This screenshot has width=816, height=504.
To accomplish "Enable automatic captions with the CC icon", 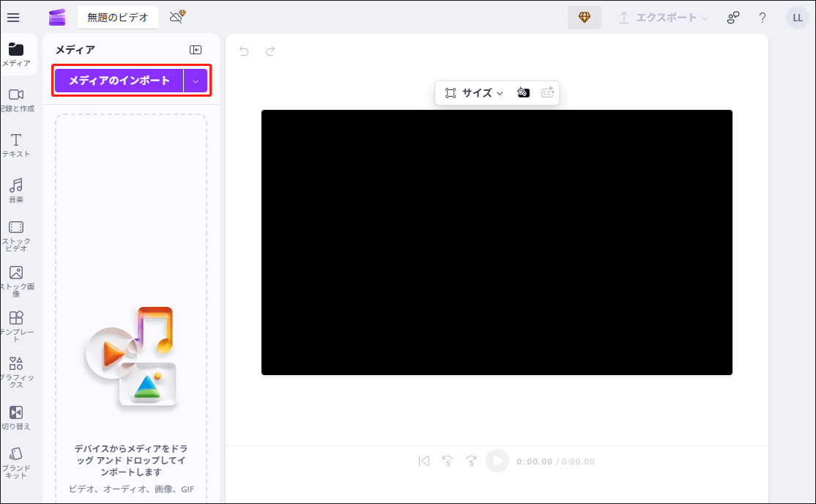I will (x=546, y=92).
